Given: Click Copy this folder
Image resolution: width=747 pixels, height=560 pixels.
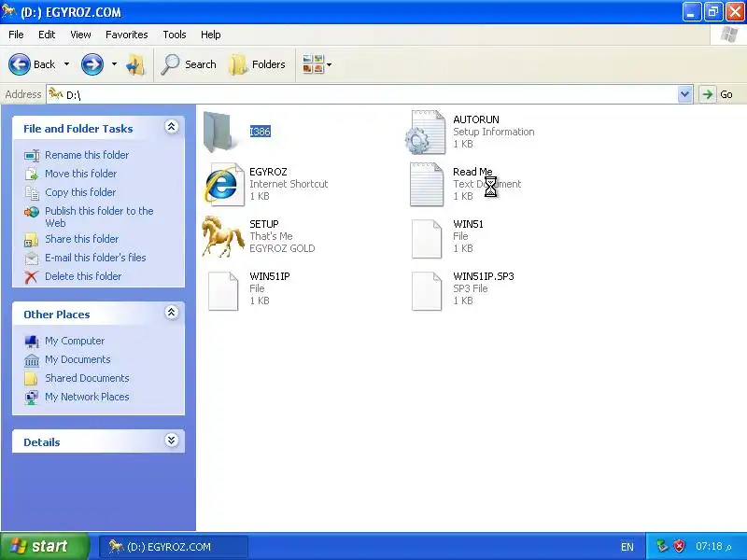Looking at the screenshot, I should point(80,192).
